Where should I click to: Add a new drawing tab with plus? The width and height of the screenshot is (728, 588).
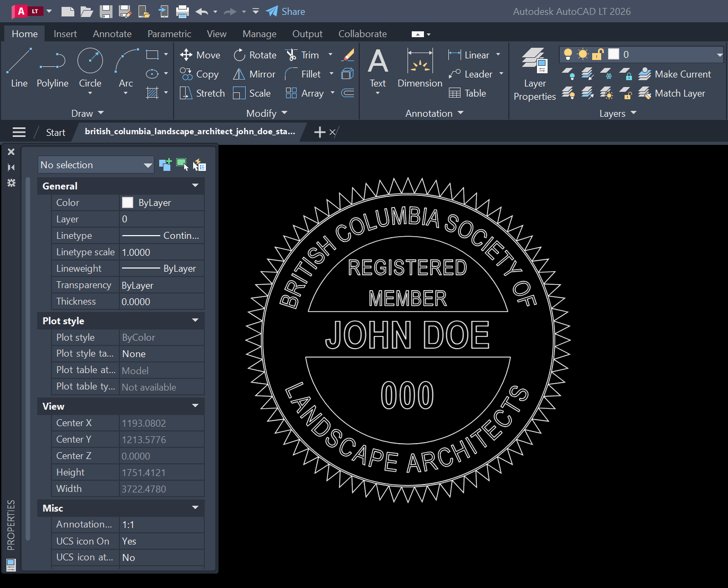pyautogui.click(x=319, y=132)
